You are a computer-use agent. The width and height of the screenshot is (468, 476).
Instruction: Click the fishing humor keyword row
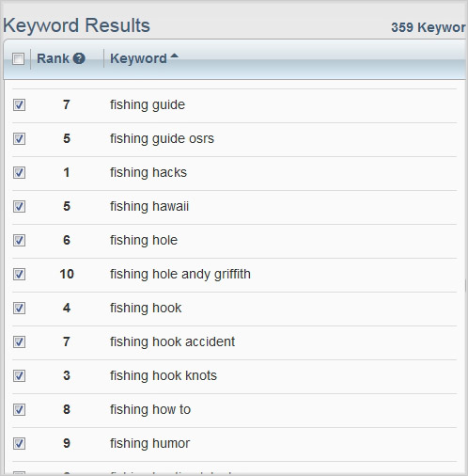(234, 443)
